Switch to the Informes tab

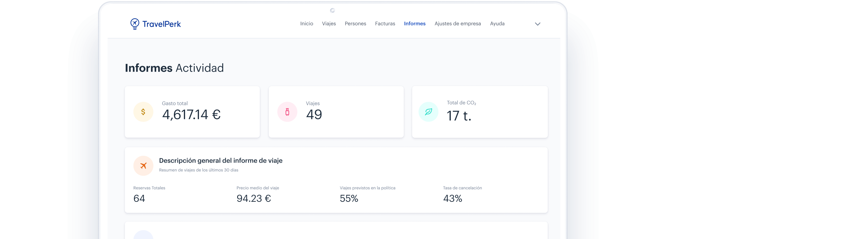tap(414, 24)
